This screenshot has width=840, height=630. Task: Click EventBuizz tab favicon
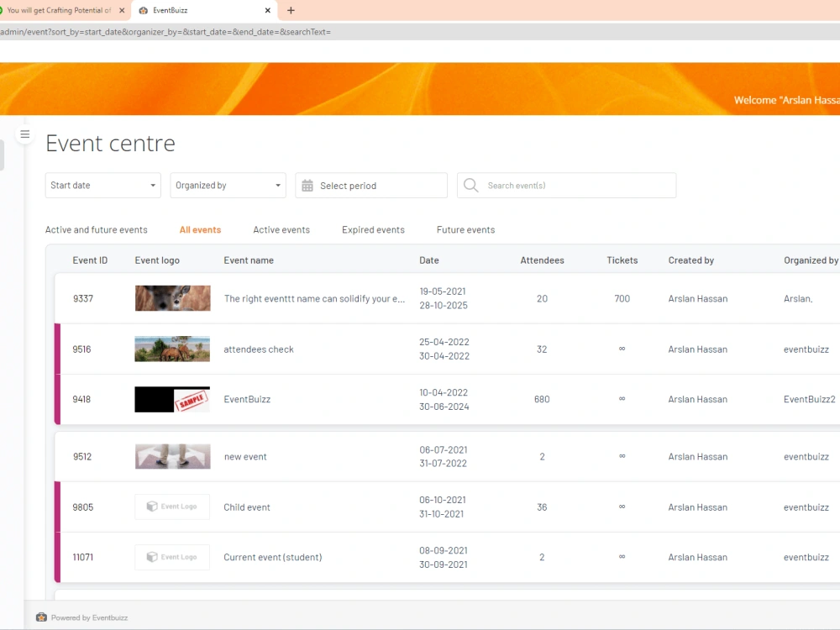(x=143, y=10)
